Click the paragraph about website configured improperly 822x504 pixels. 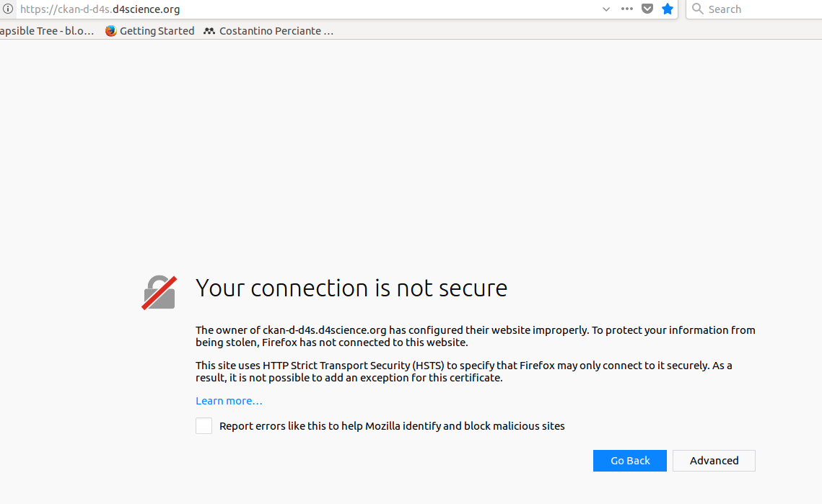point(476,336)
